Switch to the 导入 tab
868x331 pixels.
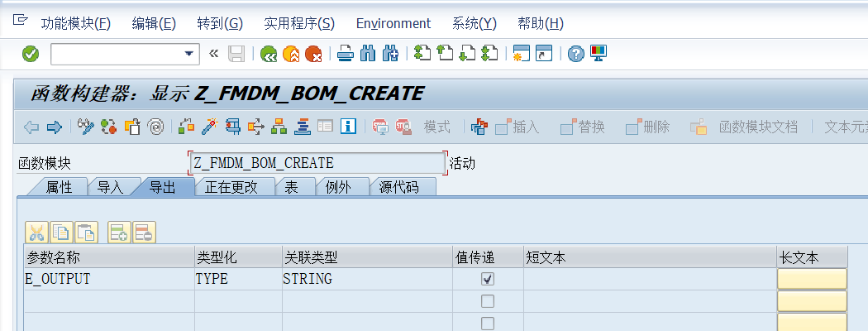pyautogui.click(x=110, y=187)
